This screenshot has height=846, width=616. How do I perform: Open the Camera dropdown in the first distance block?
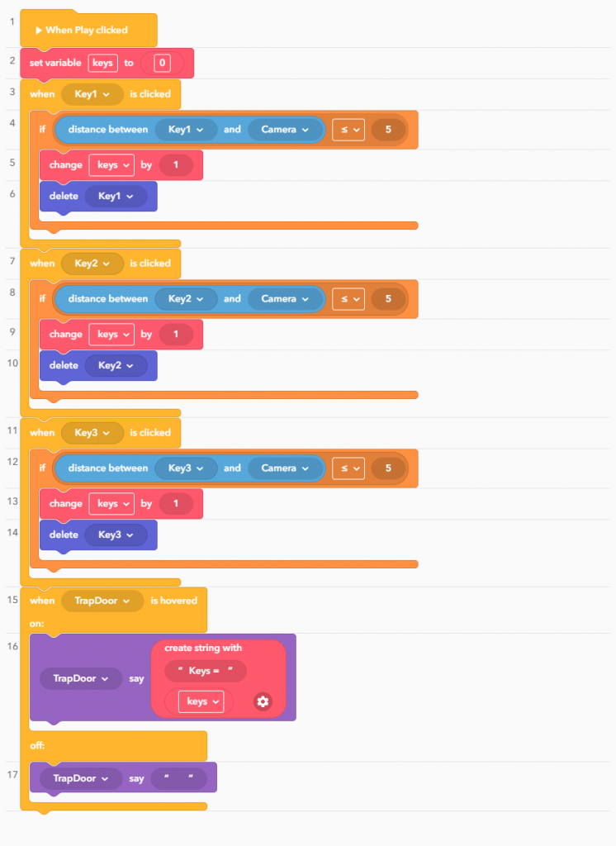[x=285, y=129]
